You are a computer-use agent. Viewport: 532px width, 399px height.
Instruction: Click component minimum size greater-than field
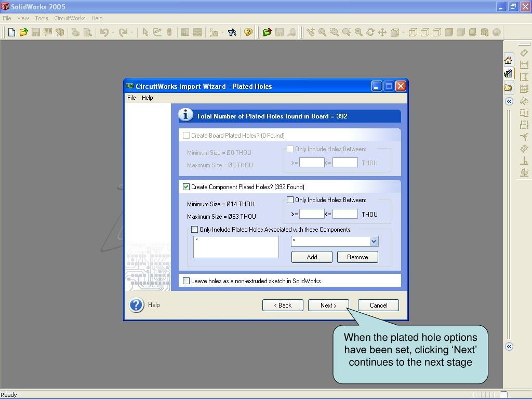[312, 214]
